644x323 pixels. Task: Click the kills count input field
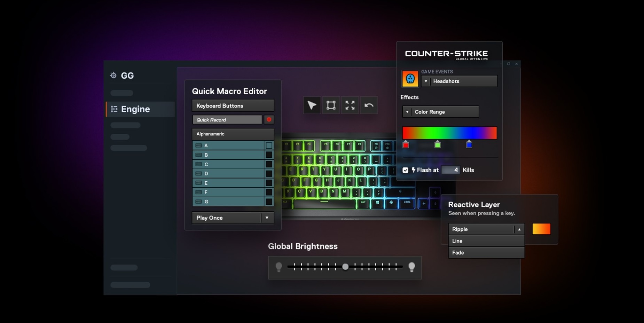point(450,170)
